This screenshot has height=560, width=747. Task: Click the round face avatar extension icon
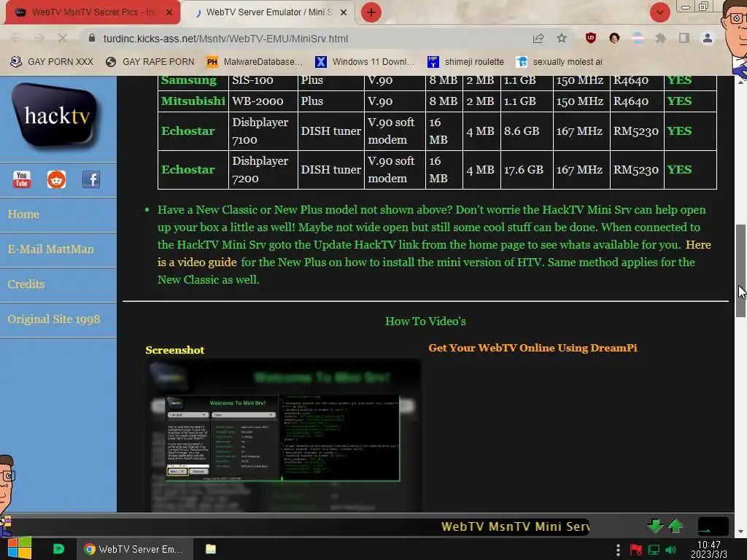(x=614, y=38)
